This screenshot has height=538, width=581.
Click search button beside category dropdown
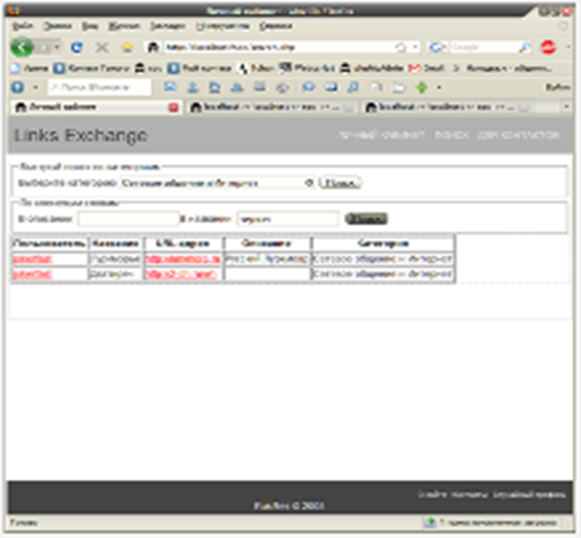340,183
